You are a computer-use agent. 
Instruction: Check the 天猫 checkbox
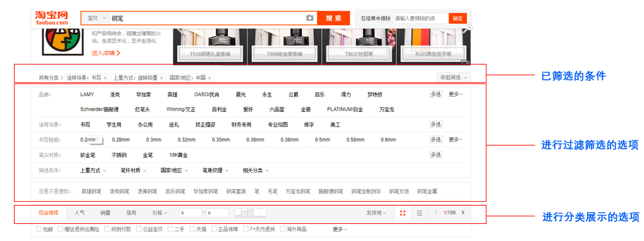(x=192, y=229)
